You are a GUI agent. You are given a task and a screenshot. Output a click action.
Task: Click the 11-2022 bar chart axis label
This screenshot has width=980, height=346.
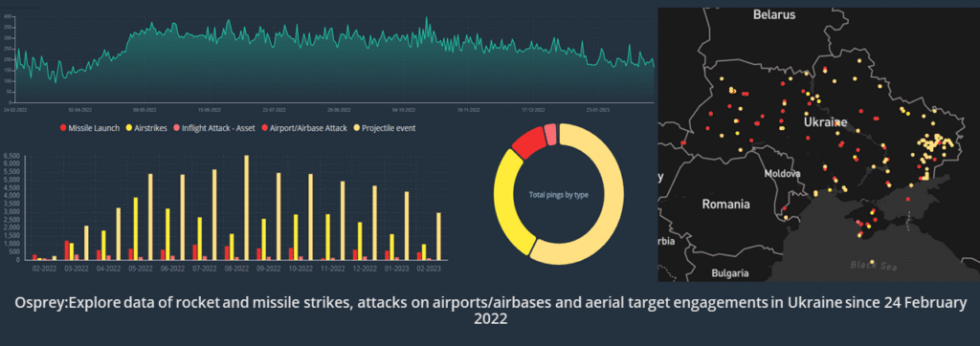pyautogui.click(x=333, y=269)
